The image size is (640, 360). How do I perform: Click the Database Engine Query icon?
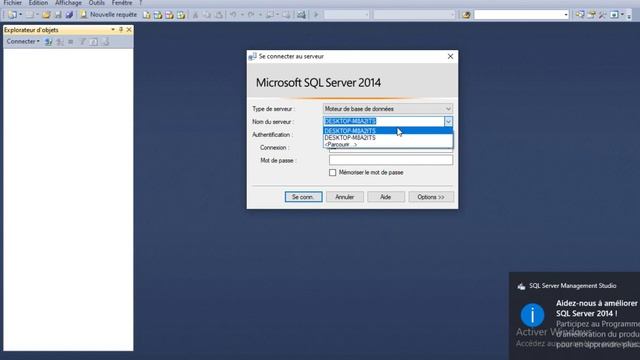pos(147,15)
